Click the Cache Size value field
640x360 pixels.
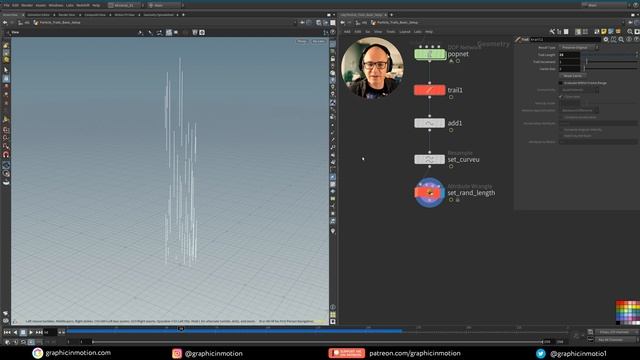[569, 69]
